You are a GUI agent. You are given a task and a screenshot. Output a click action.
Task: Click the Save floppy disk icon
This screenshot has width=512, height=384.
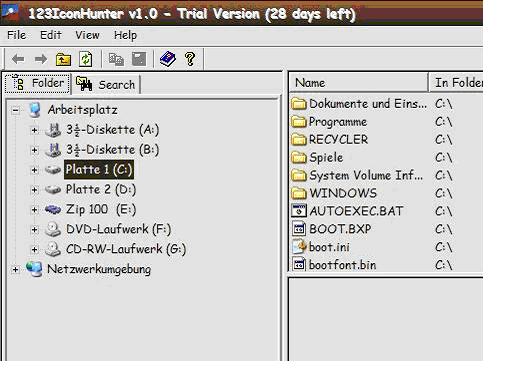(139, 59)
